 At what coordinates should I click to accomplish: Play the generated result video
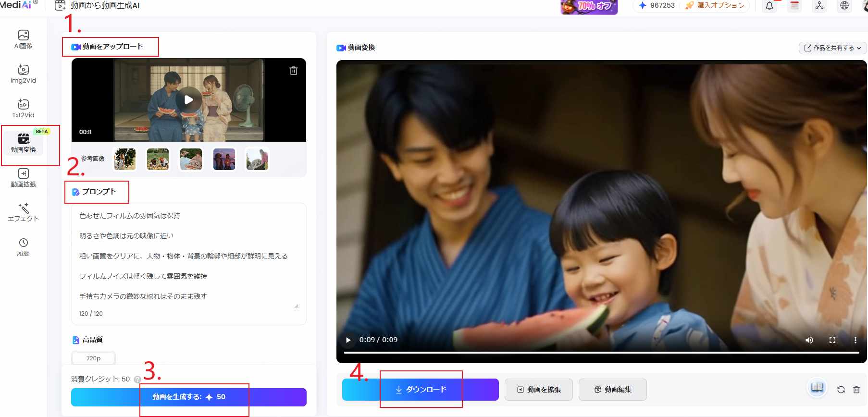348,340
